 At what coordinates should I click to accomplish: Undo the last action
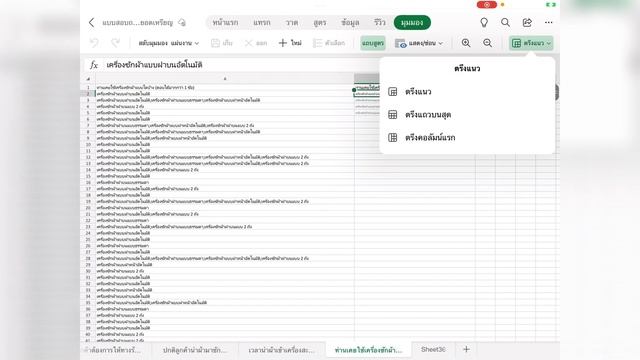(94, 43)
